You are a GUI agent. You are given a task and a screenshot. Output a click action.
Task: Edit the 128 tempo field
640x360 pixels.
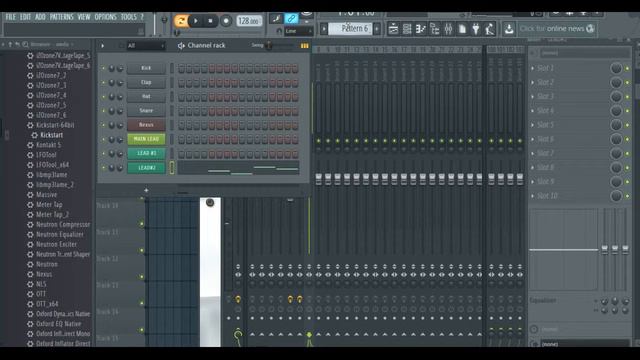249,21
